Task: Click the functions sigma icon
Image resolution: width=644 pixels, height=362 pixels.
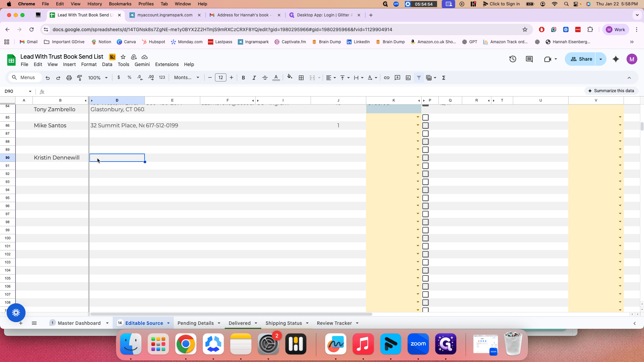Action: point(444,78)
